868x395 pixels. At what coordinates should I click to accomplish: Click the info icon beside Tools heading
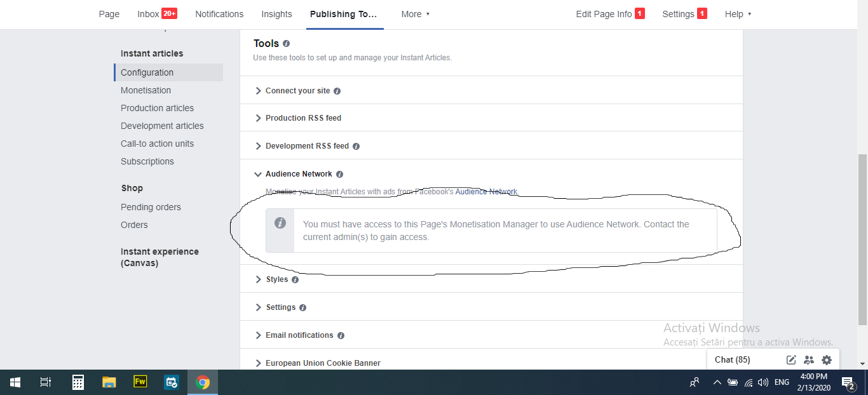coord(286,44)
